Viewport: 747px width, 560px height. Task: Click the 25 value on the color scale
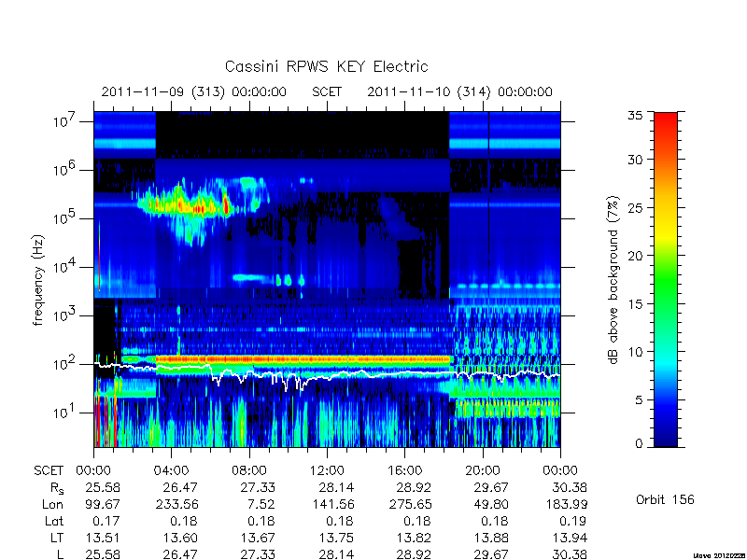tap(636, 208)
